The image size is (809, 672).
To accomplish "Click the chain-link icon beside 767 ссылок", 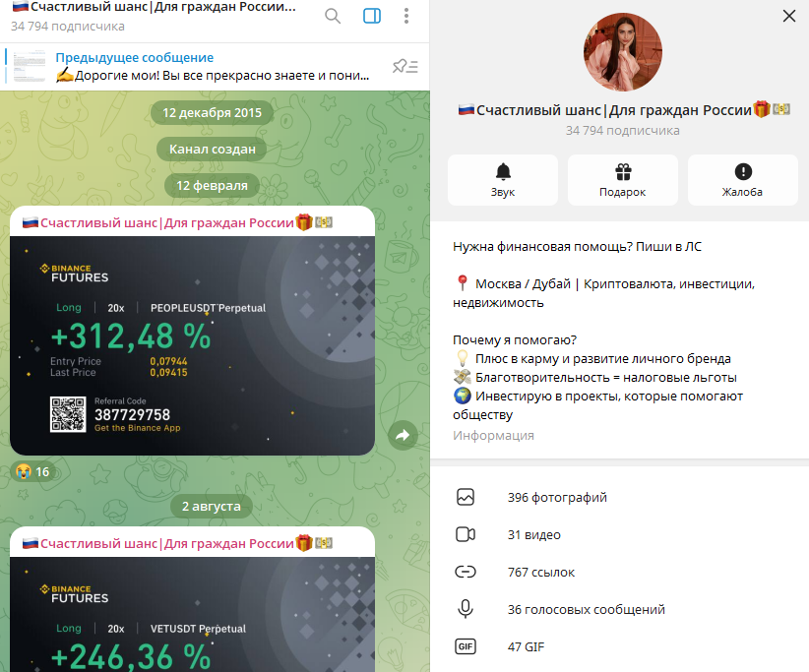I will [465, 572].
